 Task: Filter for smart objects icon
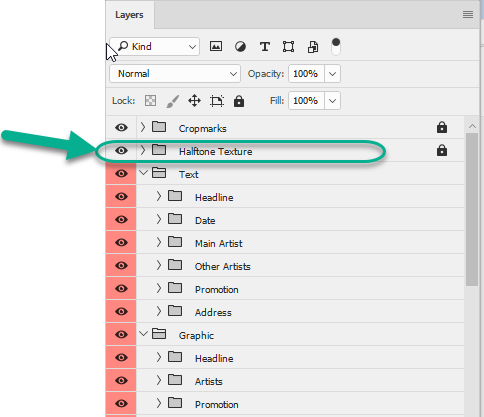313,47
